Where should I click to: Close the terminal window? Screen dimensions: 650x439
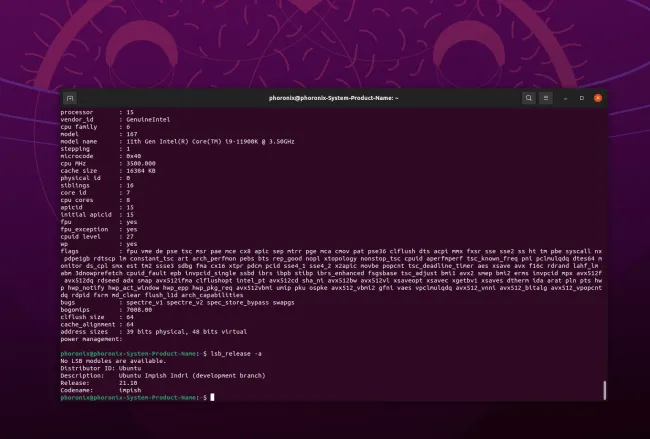598,98
